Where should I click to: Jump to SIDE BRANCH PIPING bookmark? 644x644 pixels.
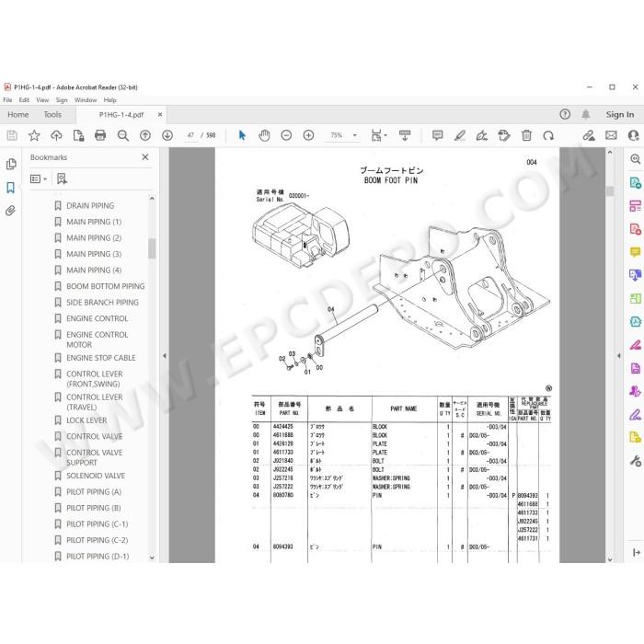click(x=103, y=303)
